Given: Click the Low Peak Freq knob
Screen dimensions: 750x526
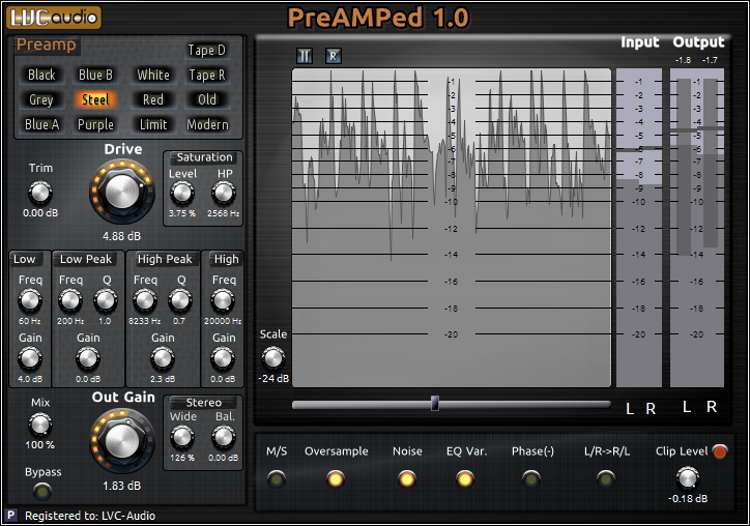Looking at the screenshot, I should coord(70,301).
